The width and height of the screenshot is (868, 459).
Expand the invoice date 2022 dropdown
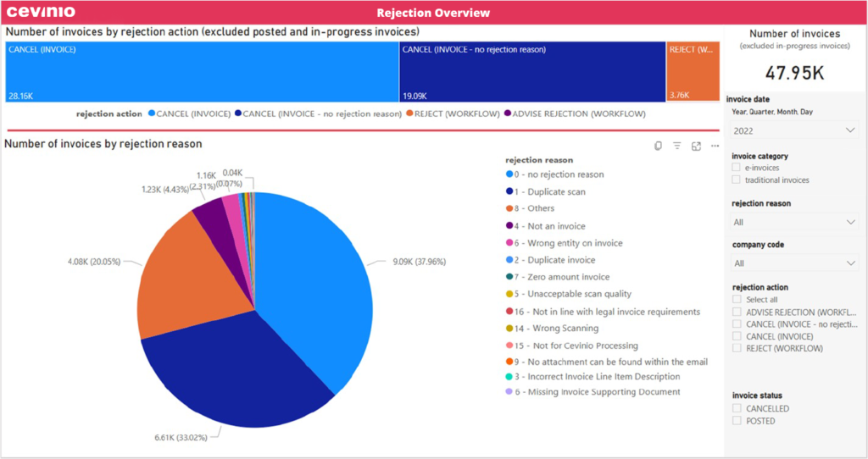tap(794, 131)
